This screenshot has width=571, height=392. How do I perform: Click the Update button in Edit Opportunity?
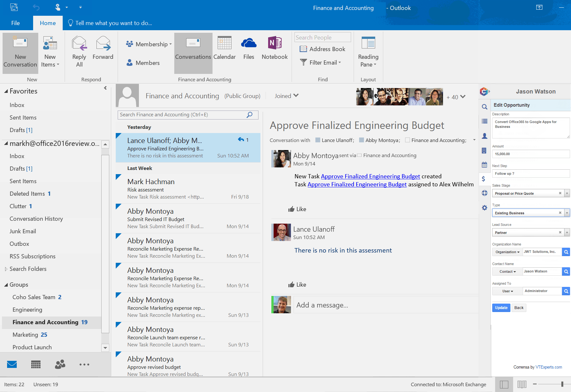tap(501, 307)
